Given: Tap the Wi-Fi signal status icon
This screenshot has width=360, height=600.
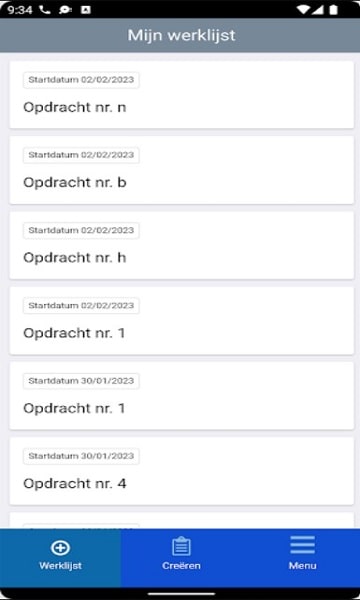Looking at the screenshot, I should click(303, 10).
